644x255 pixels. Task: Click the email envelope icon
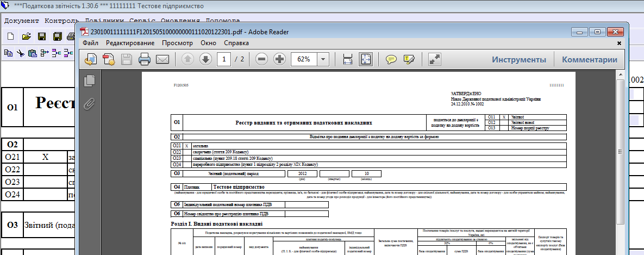click(162, 59)
